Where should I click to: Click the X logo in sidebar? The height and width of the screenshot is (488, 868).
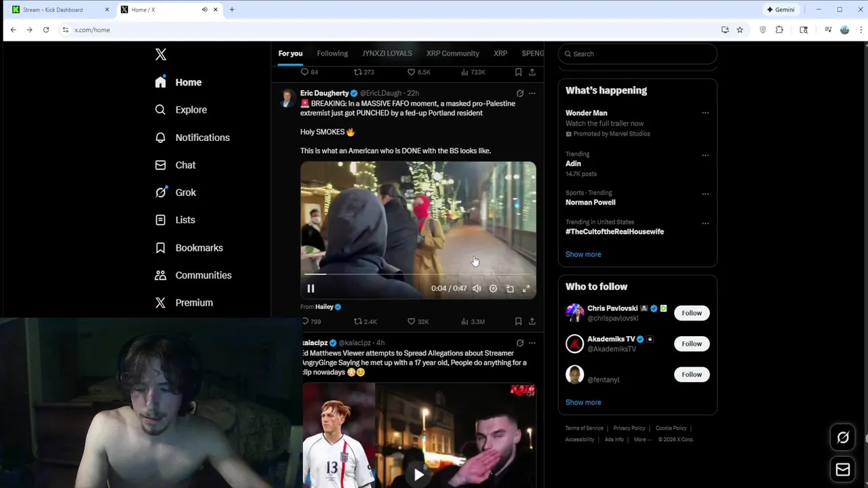point(161,54)
